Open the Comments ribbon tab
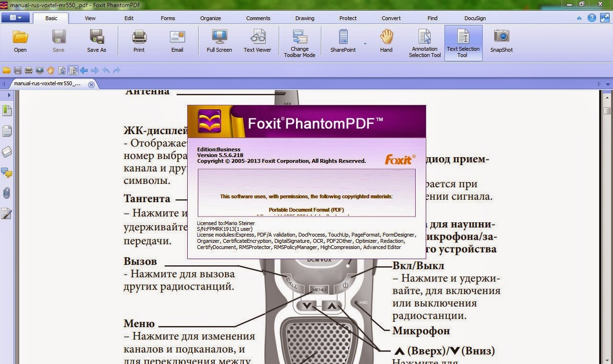 point(258,18)
